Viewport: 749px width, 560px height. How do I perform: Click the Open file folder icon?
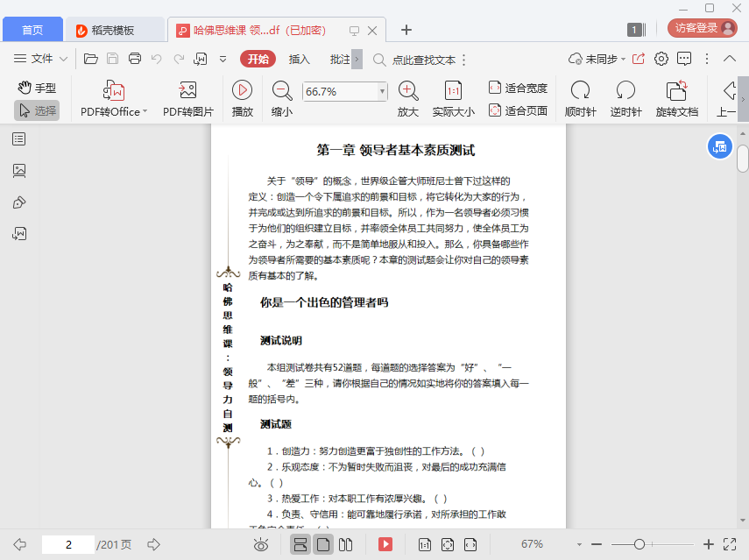91,59
